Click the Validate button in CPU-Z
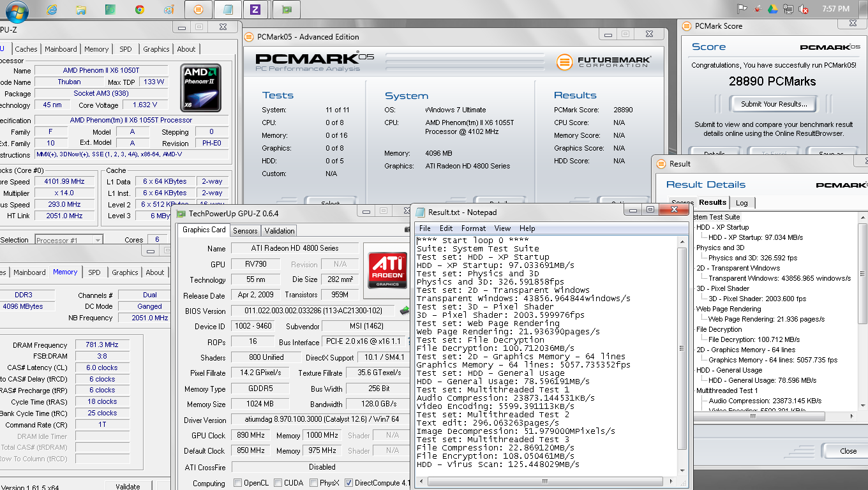This screenshot has width=868, height=490. click(128, 486)
